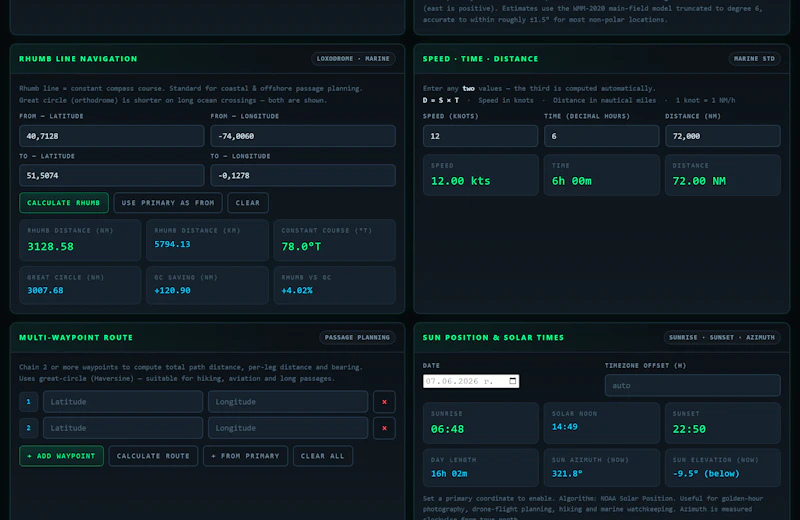The image size is (800, 520).
Task: Click waypoint 1 Longitude field
Action: (288, 402)
